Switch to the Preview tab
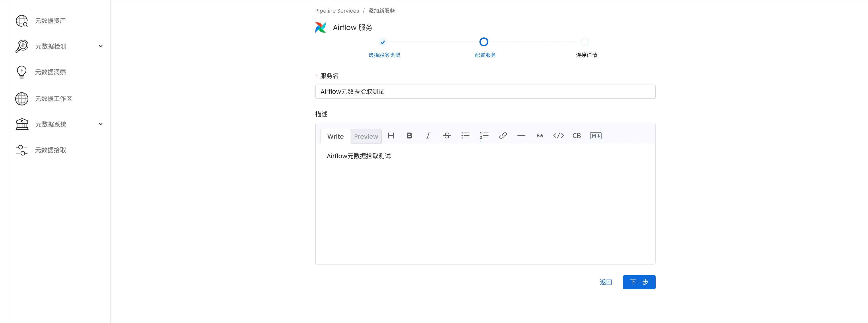868x323 pixels. point(366,136)
